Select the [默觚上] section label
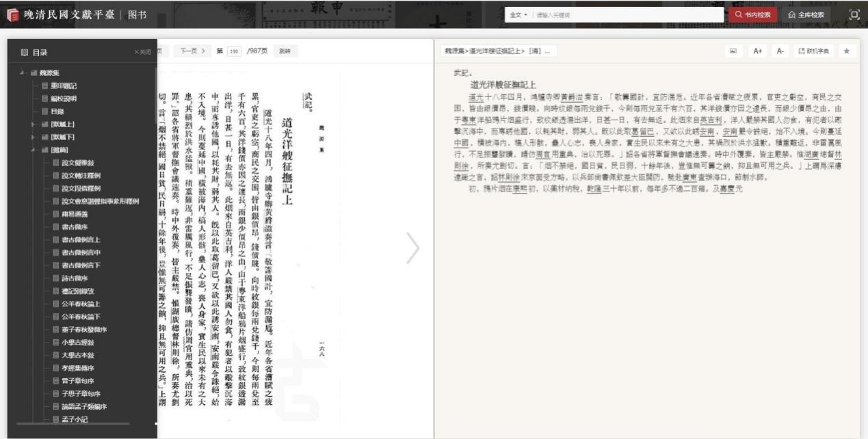This screenshot has height=439, width=868. [x=62, y=124]
